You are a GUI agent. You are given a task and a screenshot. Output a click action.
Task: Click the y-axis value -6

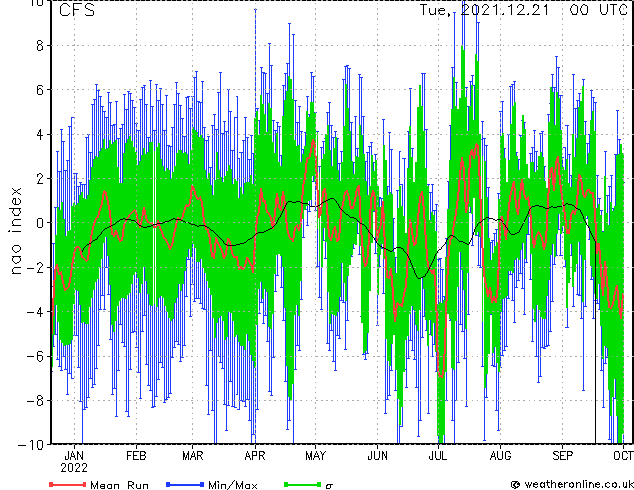35,356
